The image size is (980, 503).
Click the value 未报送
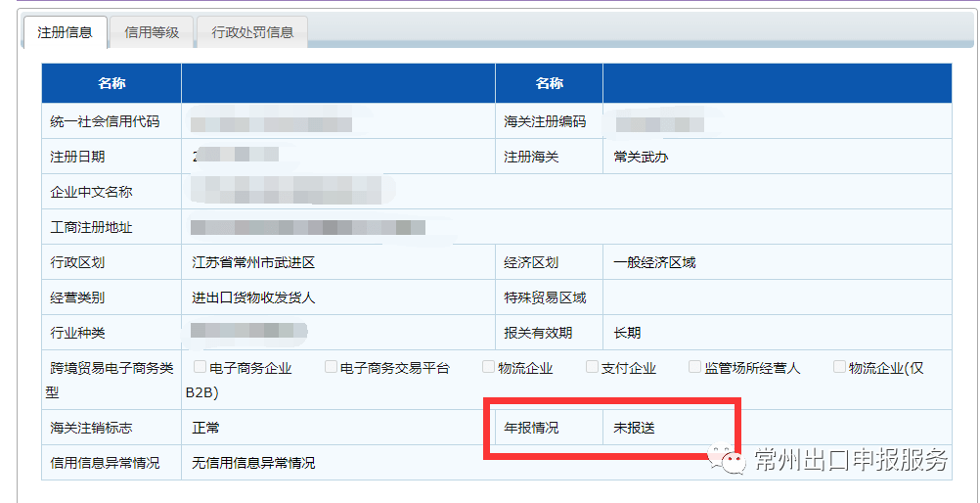point(635,428)
